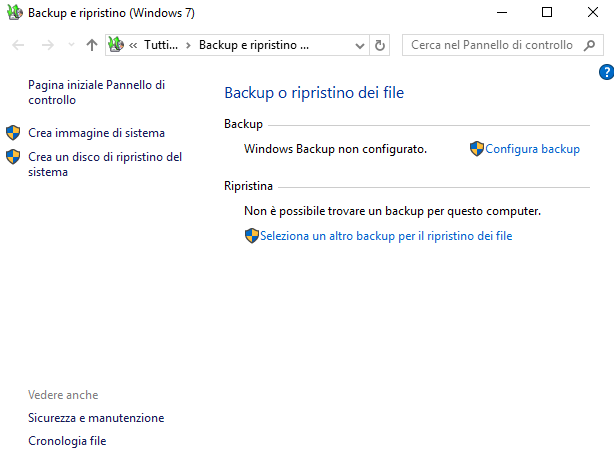Select the Backup e ripristino breadcrumb segment
This screenshot has height=467, width=614.
pos(253,45)
